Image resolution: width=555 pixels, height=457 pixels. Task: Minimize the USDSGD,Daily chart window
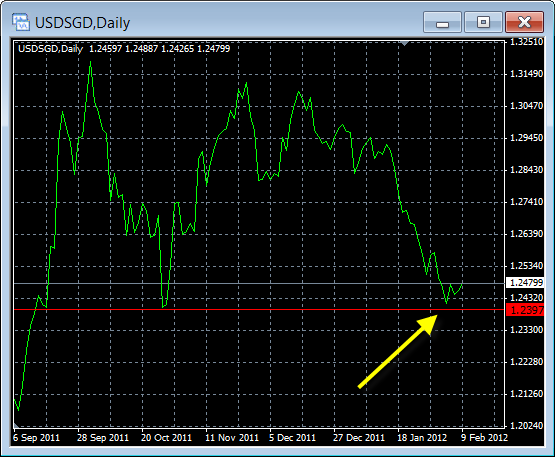[442, 22]
